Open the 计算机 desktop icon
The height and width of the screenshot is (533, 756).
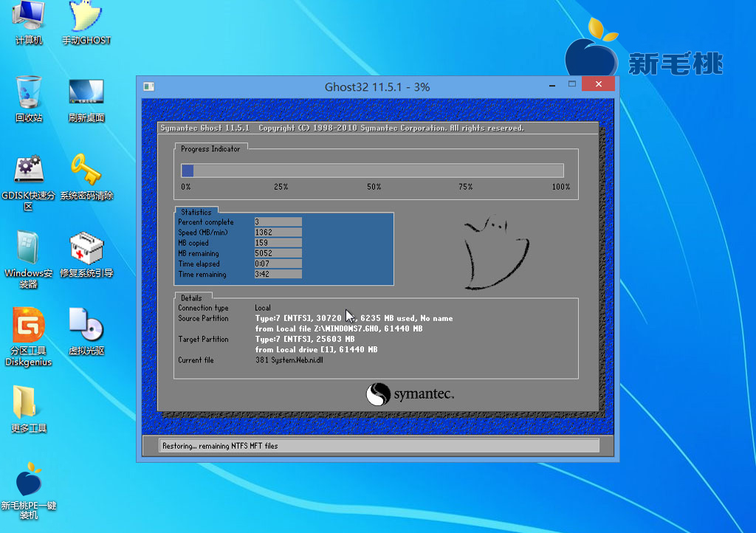click(29, 23)
